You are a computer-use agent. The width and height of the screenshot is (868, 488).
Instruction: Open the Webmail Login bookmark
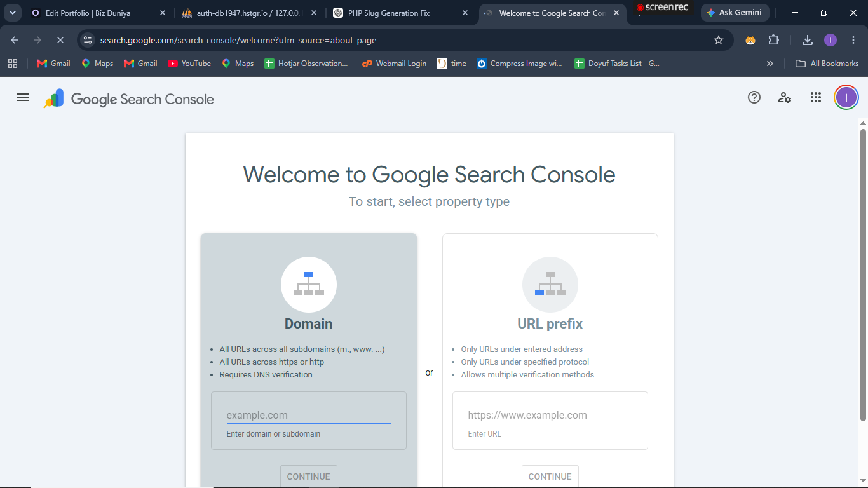click(394, 64)
